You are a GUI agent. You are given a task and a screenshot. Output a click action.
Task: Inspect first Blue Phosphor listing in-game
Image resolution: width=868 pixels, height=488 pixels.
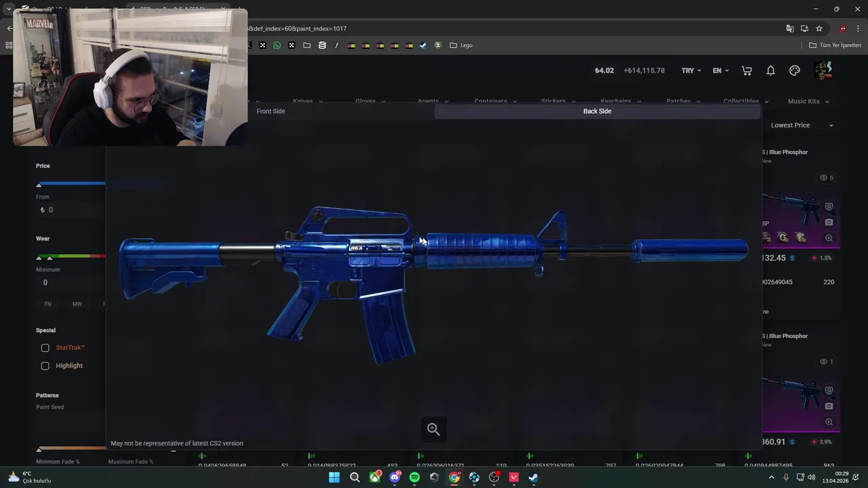[x=829, y=207]
